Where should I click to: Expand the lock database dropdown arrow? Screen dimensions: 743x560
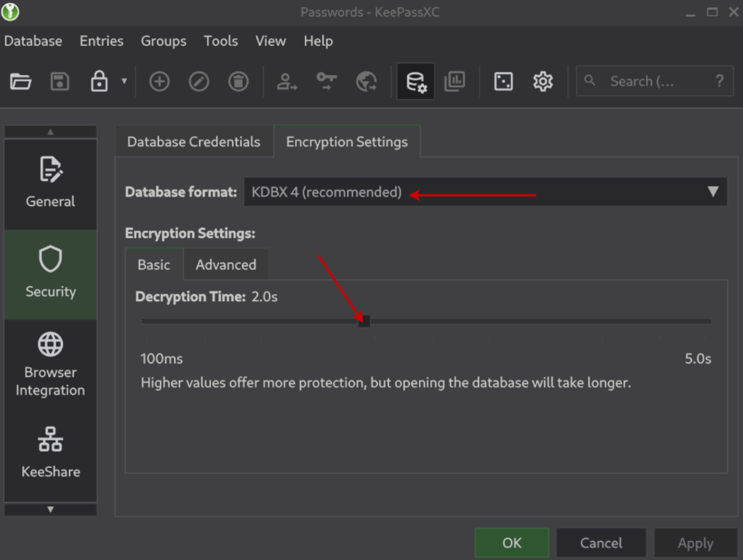pos(124,81)
